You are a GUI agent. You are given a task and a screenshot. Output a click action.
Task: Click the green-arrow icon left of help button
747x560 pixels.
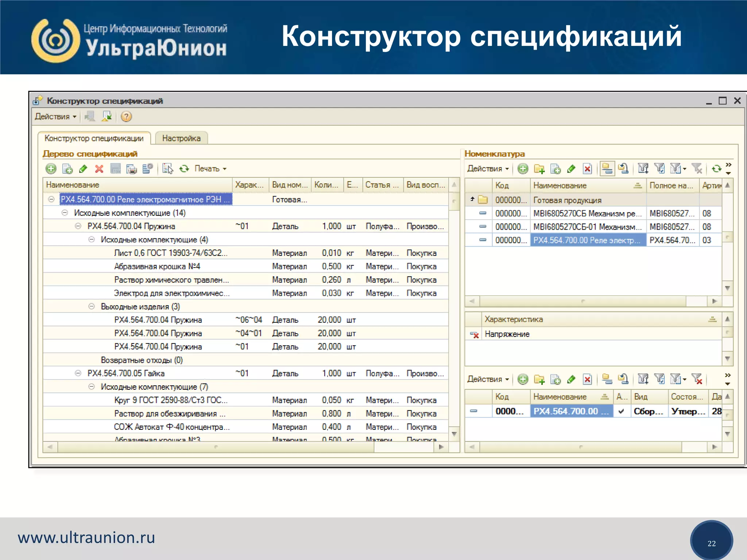pyautogui.click(x=107, y=117)
